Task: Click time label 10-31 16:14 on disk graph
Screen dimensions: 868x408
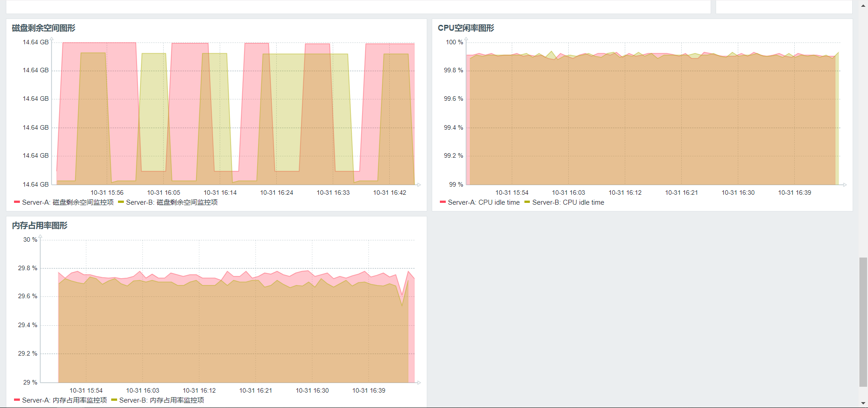Action: click(x=220, y=192)
